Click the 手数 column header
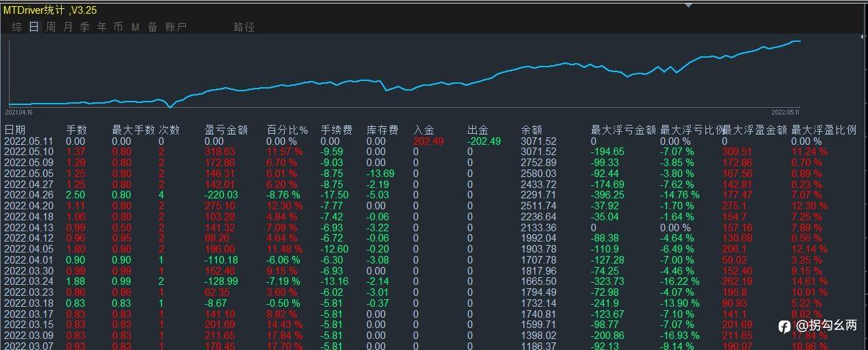This screenshot has height=350, width=868. [77, 130]
